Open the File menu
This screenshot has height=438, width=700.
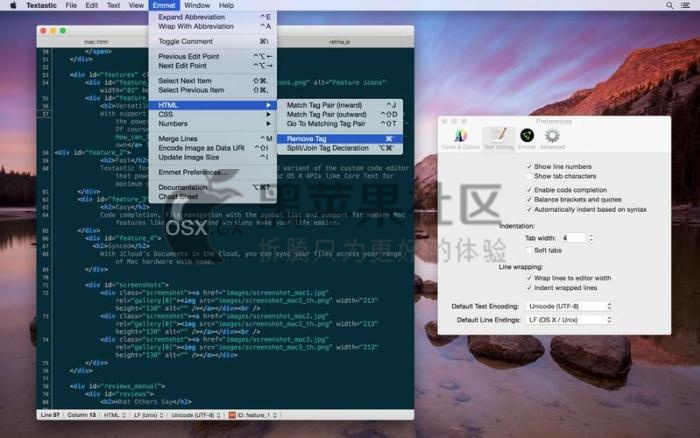coord(71,5)
